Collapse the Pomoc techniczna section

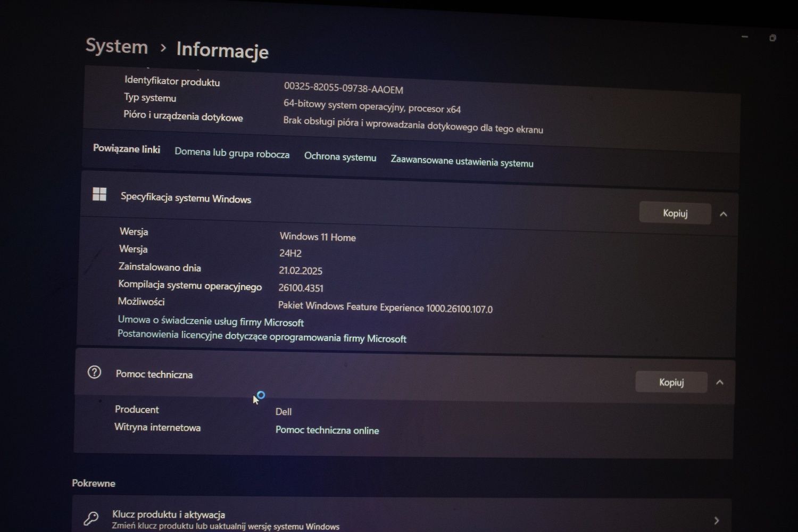pyautogui.click(x=720, y=383)
